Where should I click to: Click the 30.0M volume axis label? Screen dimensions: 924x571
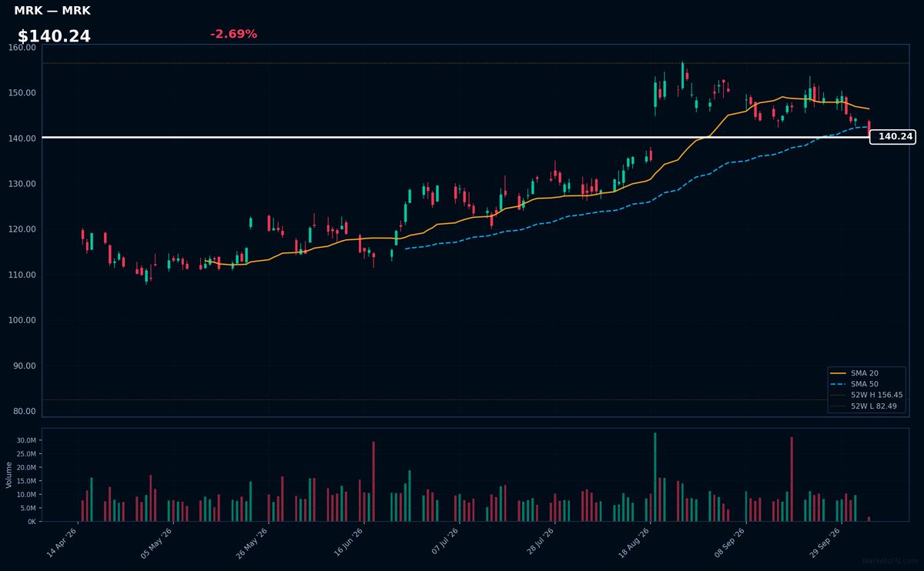25,440
